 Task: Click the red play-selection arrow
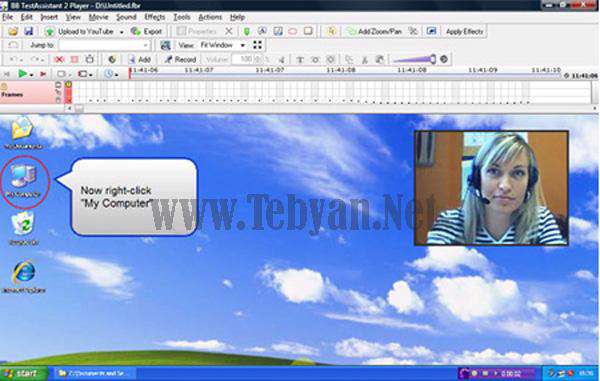point(43,74)
